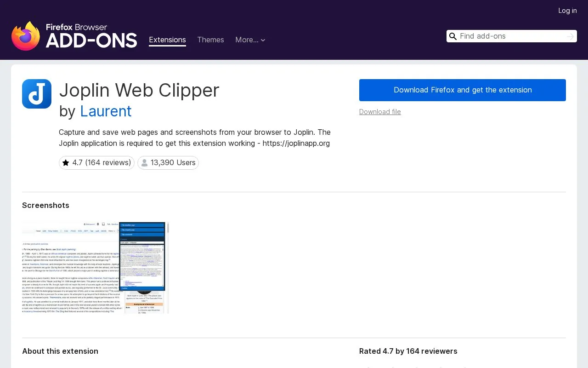Download Firefox and get the extension
Screen dimensions: 588x368
(463, 90)
